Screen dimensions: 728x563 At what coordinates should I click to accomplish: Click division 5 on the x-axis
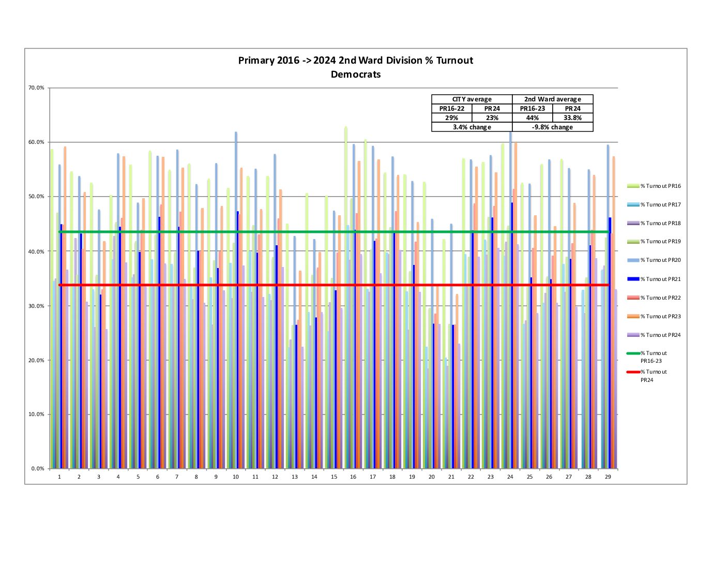click(138, 477)
